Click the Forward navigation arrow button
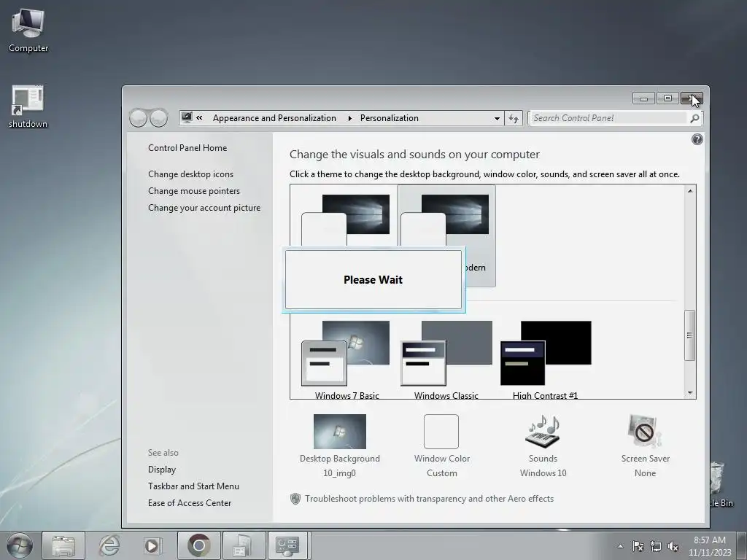This screenshot has width=747, height=560. tap(159, 117)
